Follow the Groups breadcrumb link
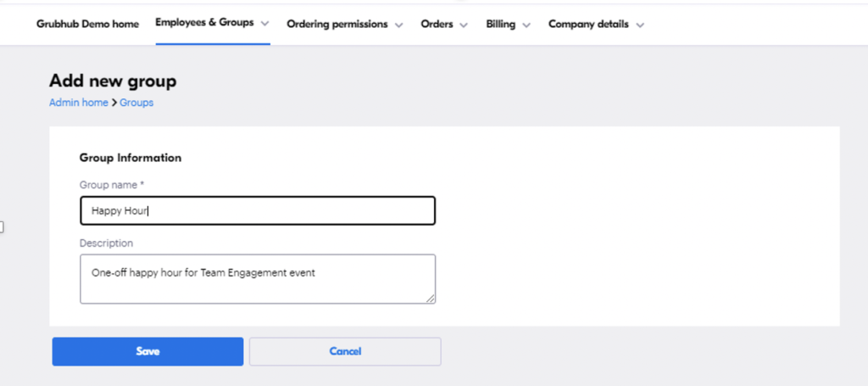Screen dimensions: 868x386 pos(136,103)
